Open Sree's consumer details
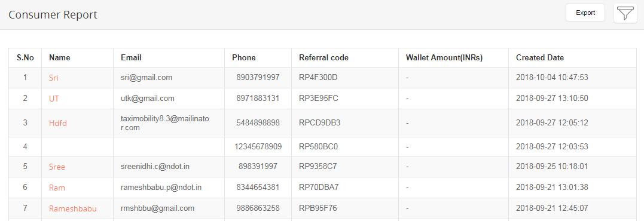Screen dimensions: 644x221 [57, 167]
